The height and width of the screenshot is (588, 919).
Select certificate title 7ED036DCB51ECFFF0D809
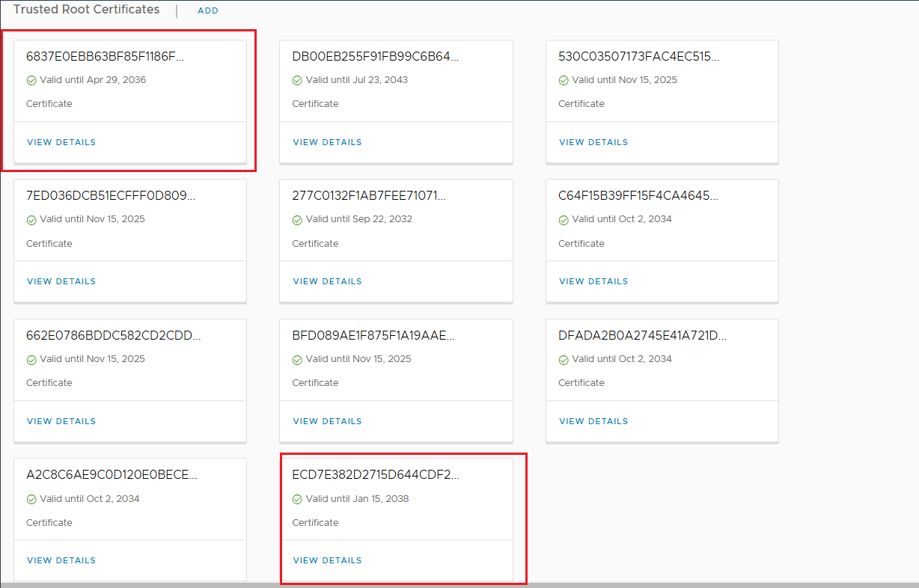[111, 196]
